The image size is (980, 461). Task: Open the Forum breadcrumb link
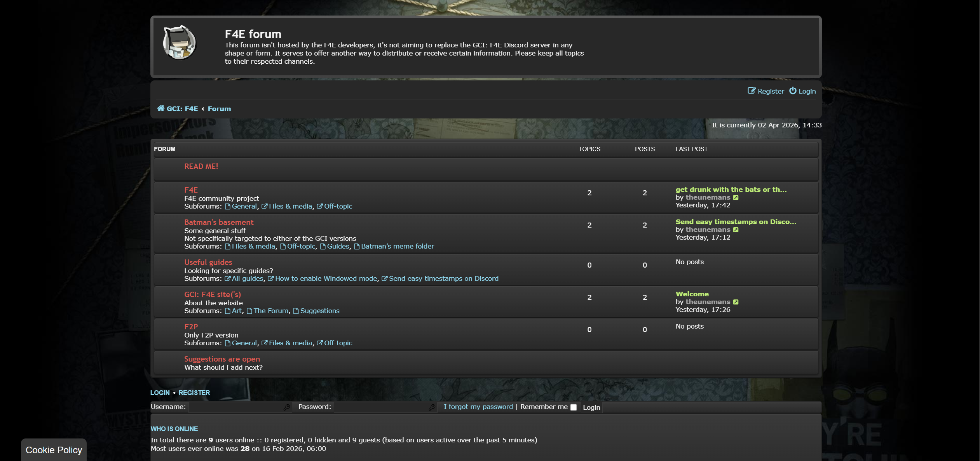(x=219, y=109)
